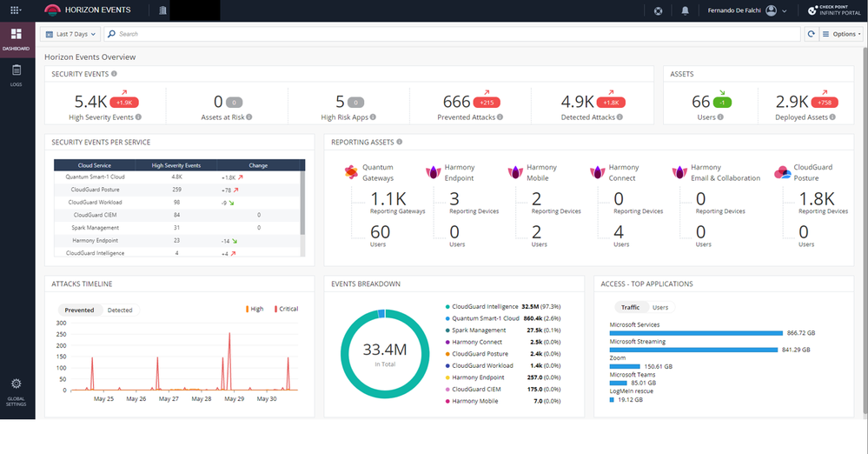Select the CloudGuard Posture table row
Viewport: 868px width, 454px height.
(x=177, y=190)
